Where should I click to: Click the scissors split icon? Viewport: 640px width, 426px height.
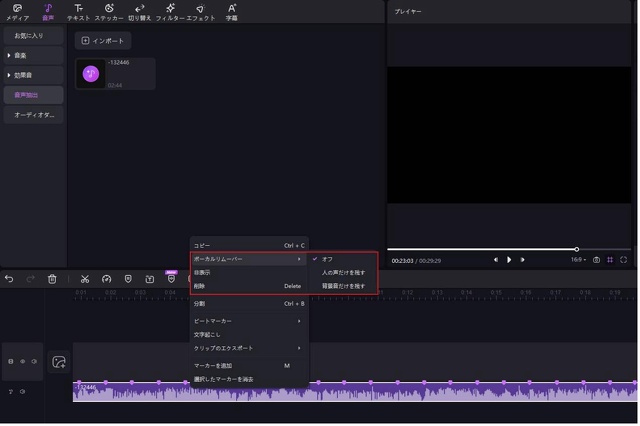pos(85,280)
